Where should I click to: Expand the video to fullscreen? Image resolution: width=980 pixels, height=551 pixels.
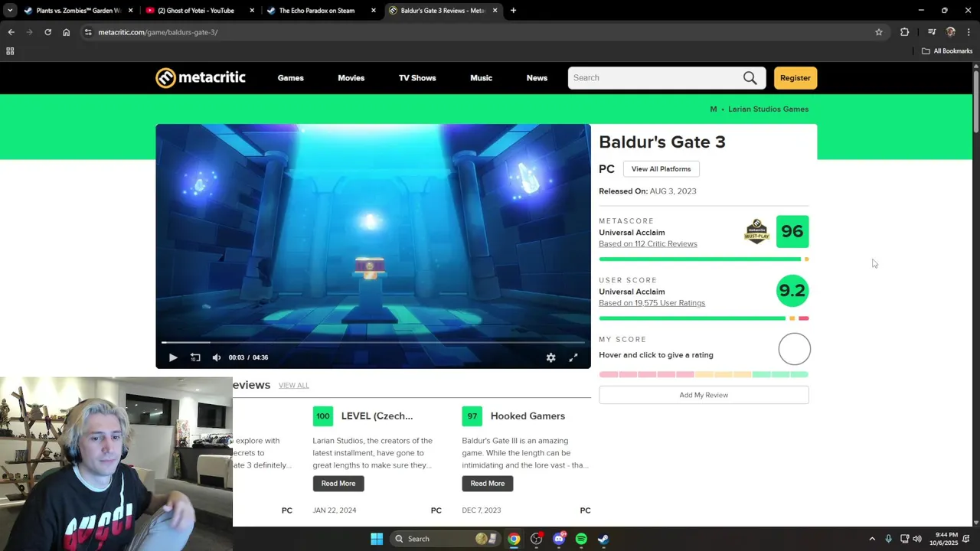click(x=573, y=357)
